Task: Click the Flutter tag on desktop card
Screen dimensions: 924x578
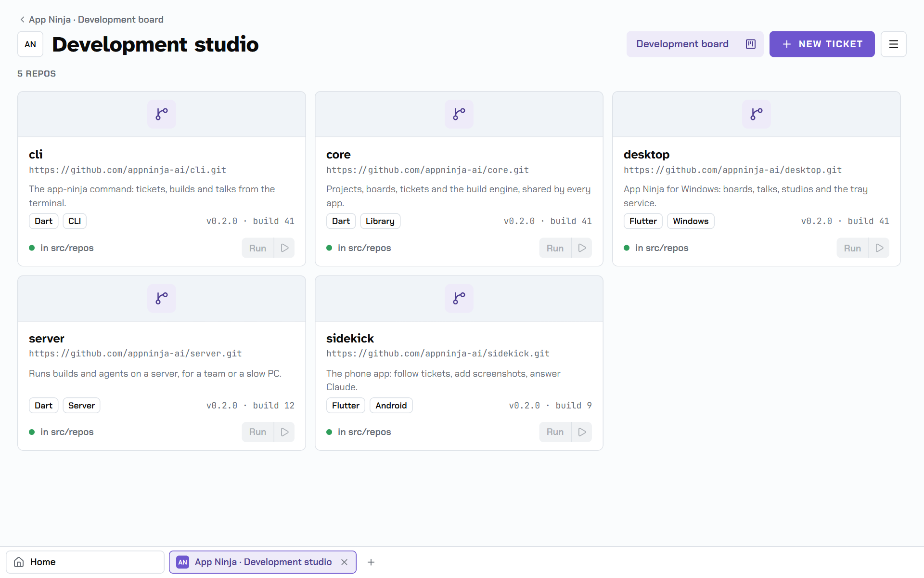Action: click(x=643, y=221)
